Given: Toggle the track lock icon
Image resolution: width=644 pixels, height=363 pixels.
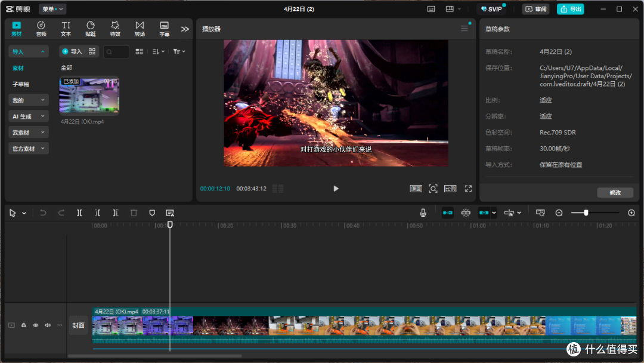Looking at the screenshot, I should [x=23, y=325].
